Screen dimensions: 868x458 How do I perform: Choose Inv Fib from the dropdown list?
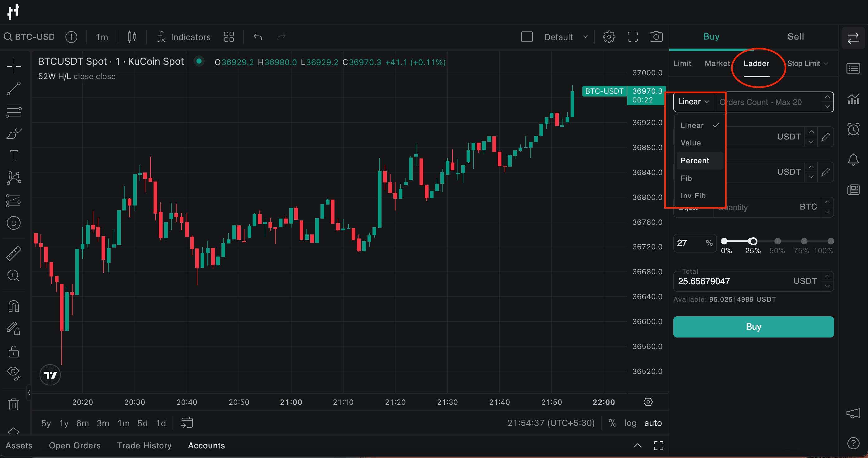click(700, 196)
